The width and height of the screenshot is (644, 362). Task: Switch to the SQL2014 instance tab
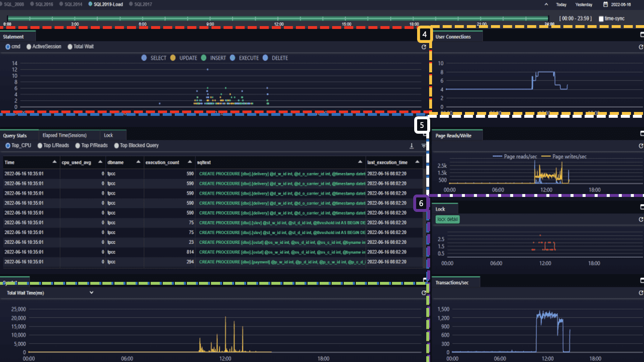click(x=70, y=4)
